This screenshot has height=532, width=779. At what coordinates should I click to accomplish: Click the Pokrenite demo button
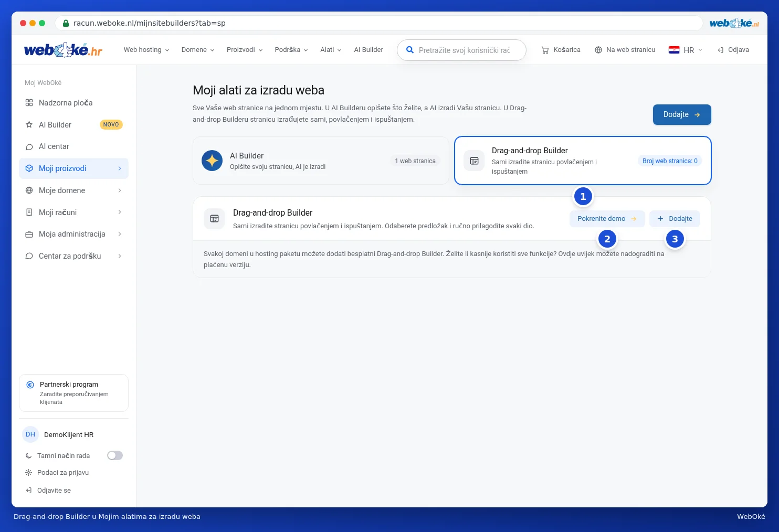pyautogui.click(x=607, y=219)
